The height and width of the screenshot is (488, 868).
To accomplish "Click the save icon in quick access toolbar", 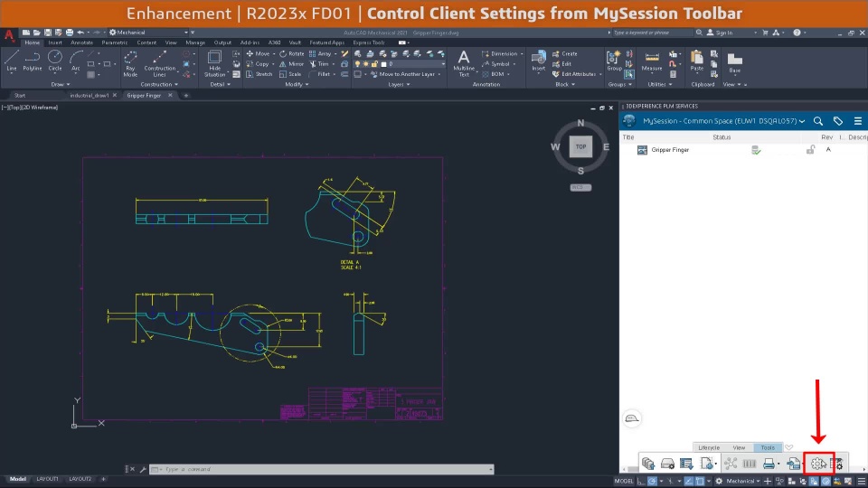I will point(48,33).
